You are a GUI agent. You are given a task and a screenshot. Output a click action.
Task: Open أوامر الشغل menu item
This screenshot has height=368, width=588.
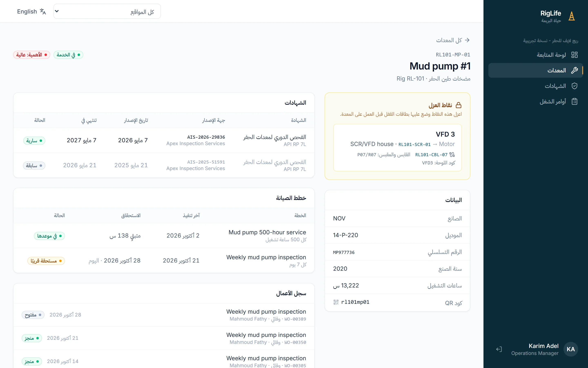click(536, 101)
